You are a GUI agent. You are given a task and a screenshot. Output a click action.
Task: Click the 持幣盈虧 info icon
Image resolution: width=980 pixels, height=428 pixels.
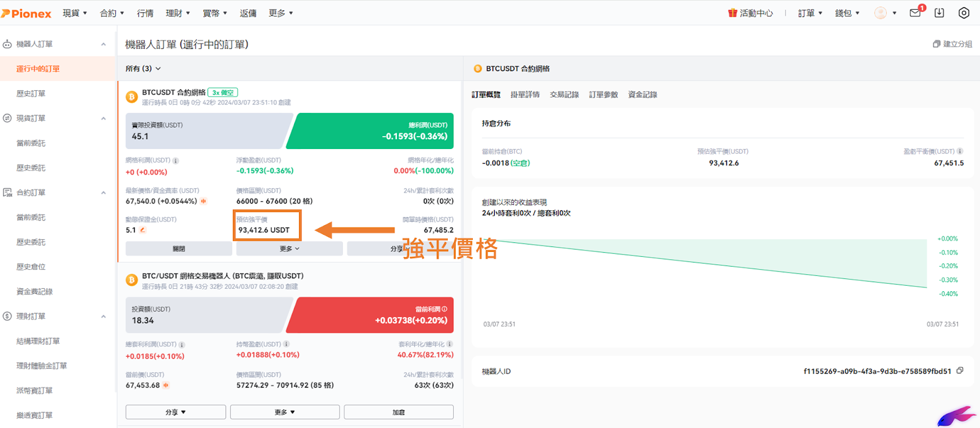(x=287, y=345)
